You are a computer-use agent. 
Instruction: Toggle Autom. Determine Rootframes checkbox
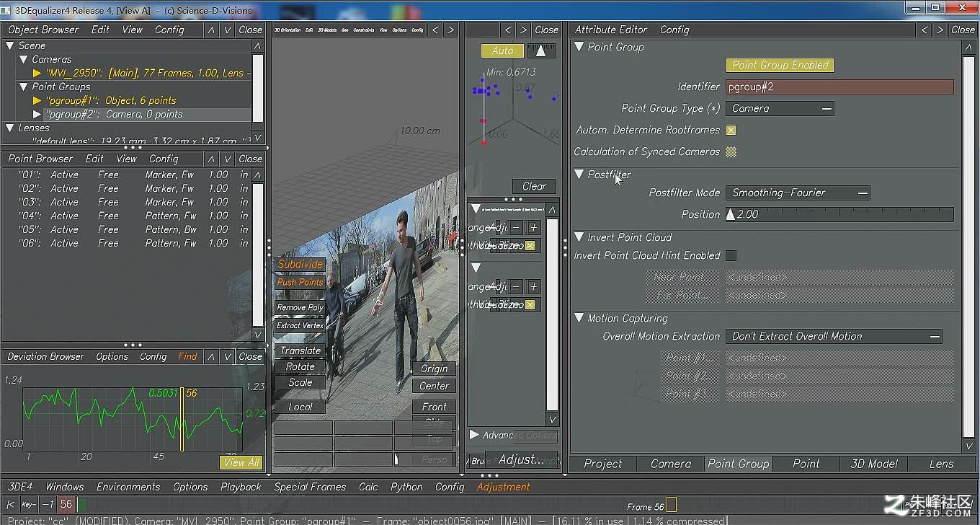pos(731,131)
